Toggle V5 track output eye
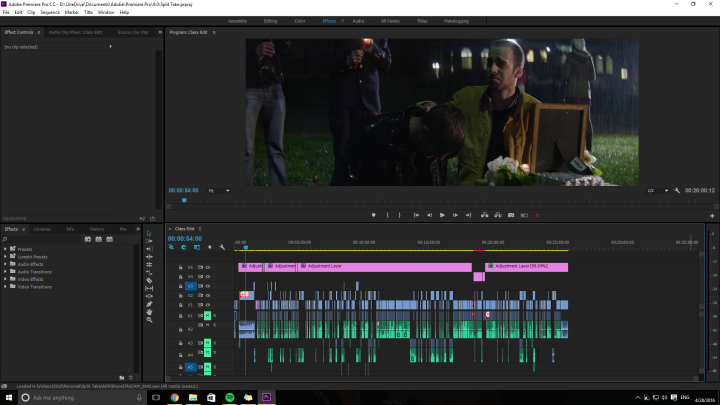Image resolution: width=720 pixels, height=405 pixels. pyautogui.click(x=208, y=267)
